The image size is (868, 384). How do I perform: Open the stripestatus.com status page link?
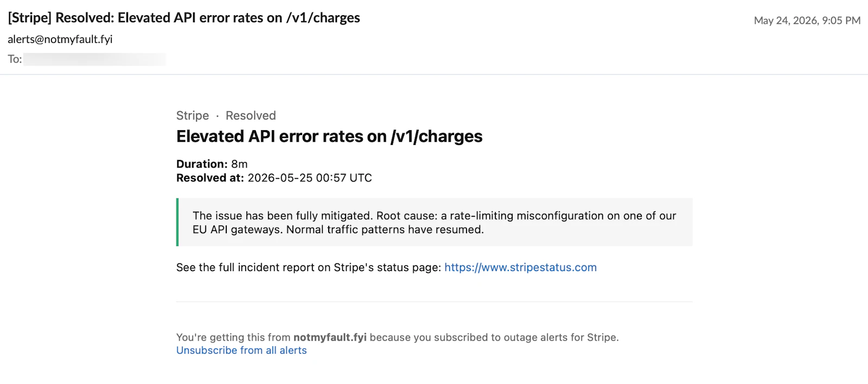(x=520, y=267)
